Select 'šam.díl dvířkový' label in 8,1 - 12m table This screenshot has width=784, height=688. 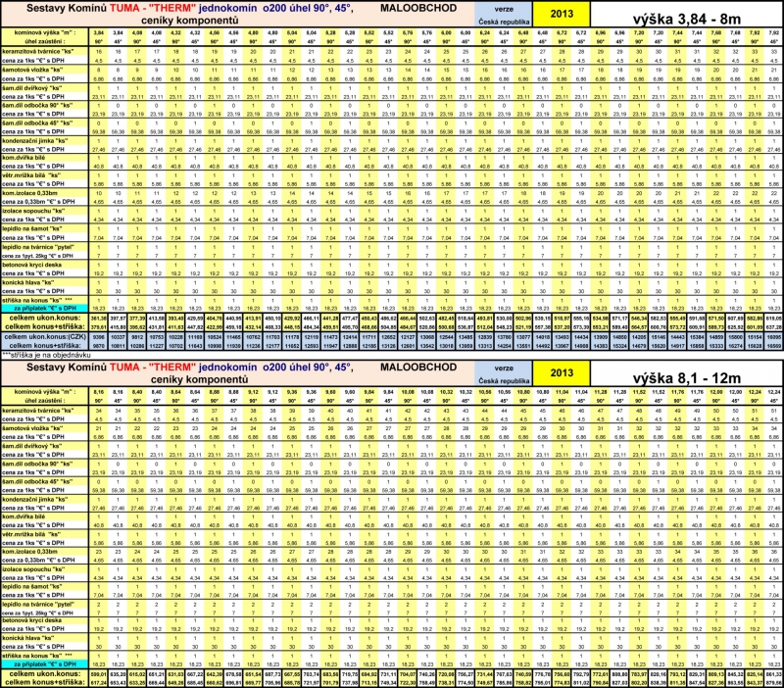pyautogui.click(x=32, y=446)
